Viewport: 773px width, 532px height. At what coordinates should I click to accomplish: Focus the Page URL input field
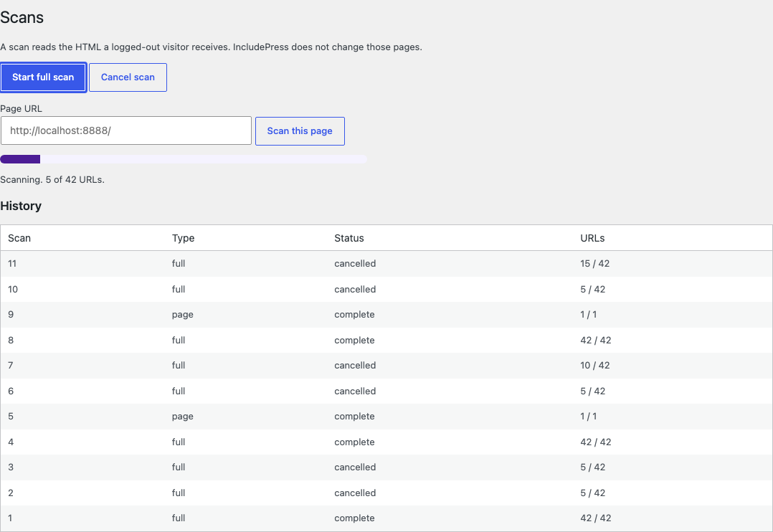pyautogui.click(x=126, y=130)
